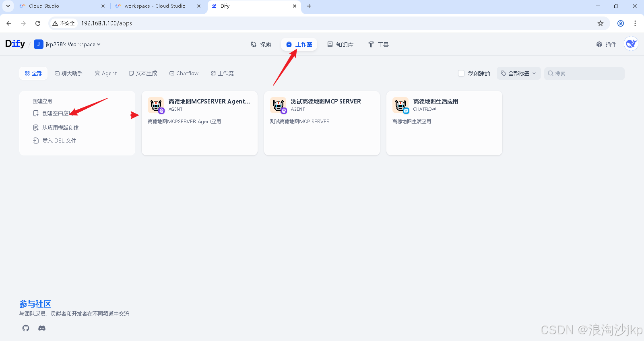This screenshot has width=644, height=341.
Task: Click the 导入 DSL 文件 import icon
Action: 36,141
